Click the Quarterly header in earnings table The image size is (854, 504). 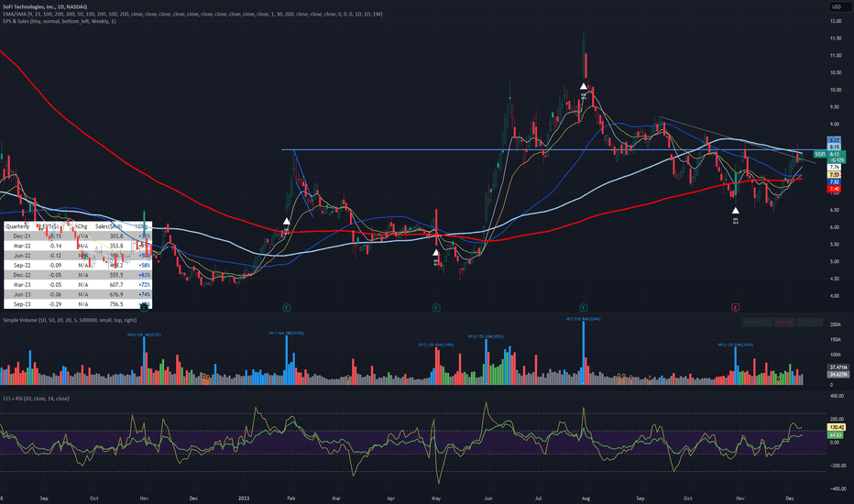17,226
